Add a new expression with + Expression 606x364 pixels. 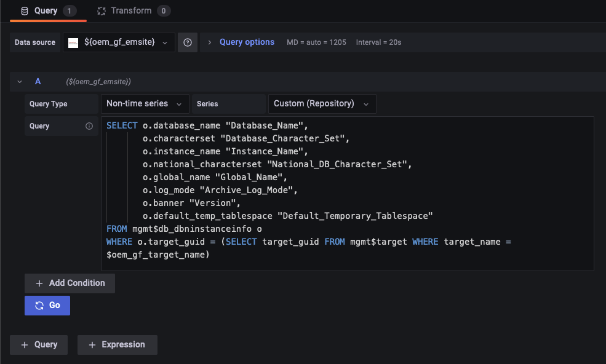pyautogui.click(x=117, y=345)
